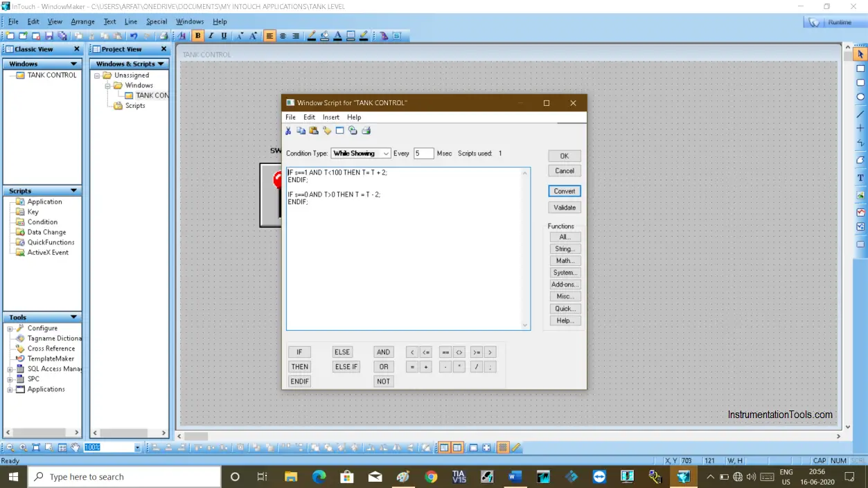Screen dimensions: 868x488
Task: Click the Font icon in format toolbar
Action: click(182, 36)
